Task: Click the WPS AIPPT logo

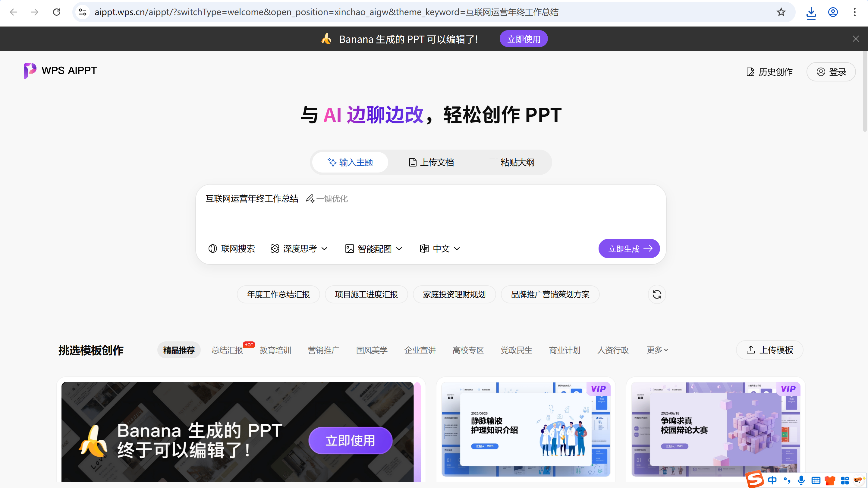Action: pos(60,71)
